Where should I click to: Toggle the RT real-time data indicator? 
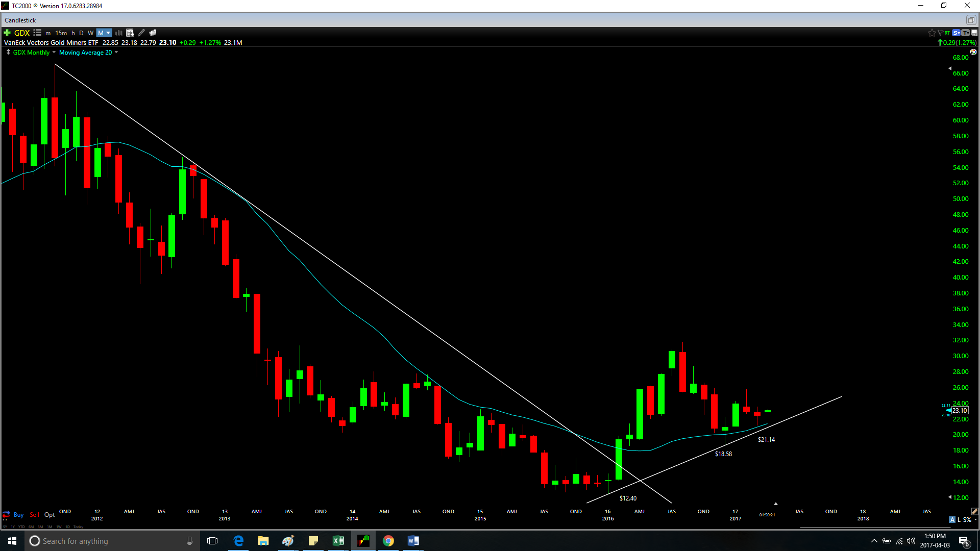[x=947, y=33]
